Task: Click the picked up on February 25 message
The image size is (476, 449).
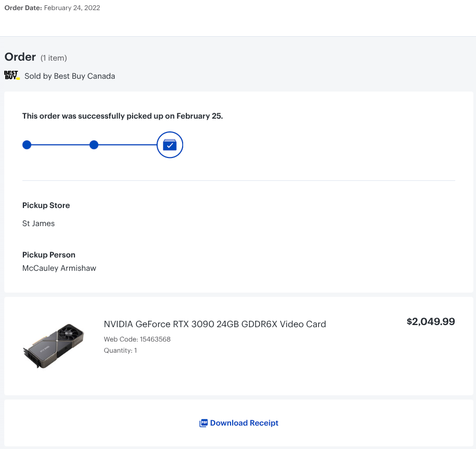Action: point(122,116)
